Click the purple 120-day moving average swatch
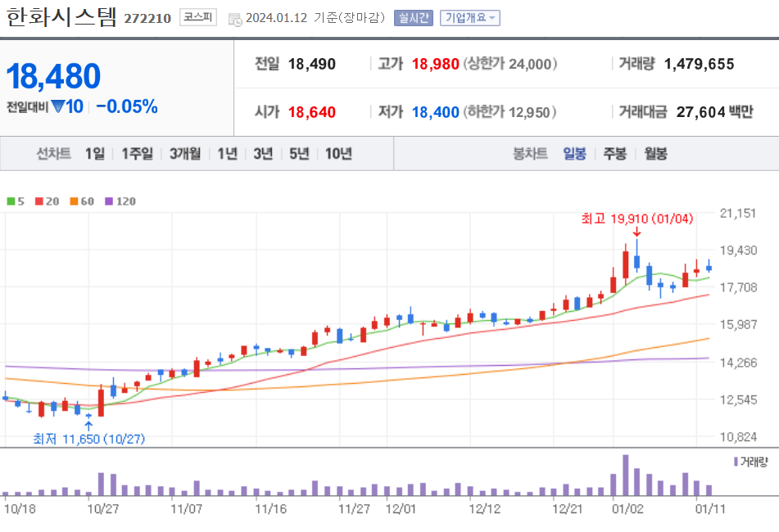The image size is (779, 532). pos(109,201)
